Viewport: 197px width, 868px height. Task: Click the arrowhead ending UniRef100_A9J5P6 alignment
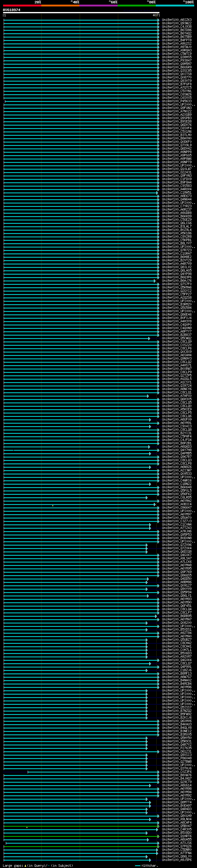tap(150, 860)
